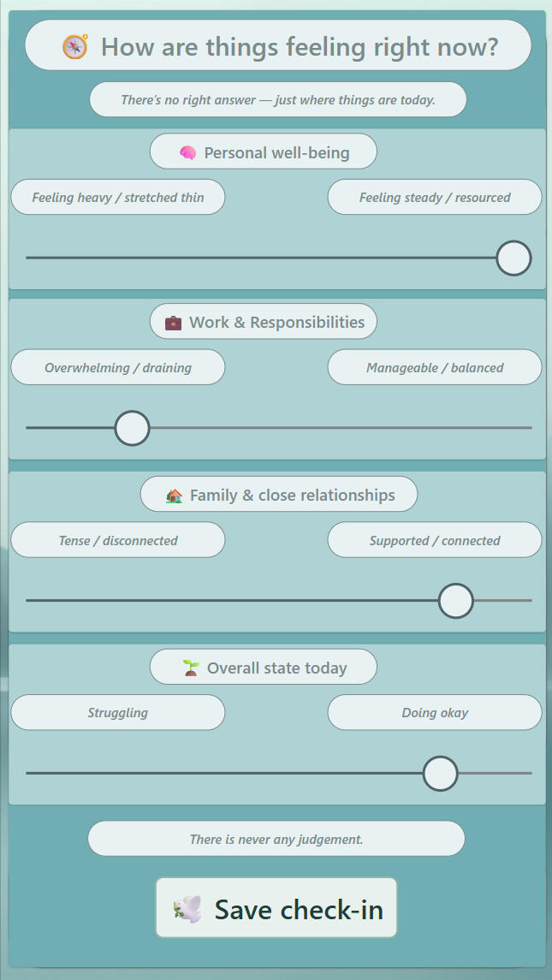Select the Struggling label chip

pyautogui.click(x=117, y=712)
